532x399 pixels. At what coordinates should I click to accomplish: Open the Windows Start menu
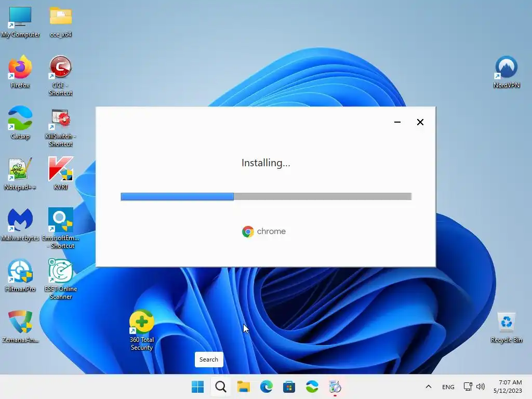[198, 387]
